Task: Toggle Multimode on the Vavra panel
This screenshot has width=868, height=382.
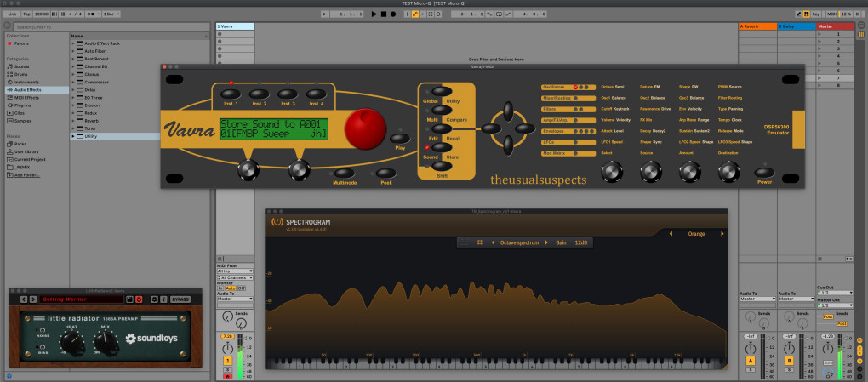Action: click(344, 174)
